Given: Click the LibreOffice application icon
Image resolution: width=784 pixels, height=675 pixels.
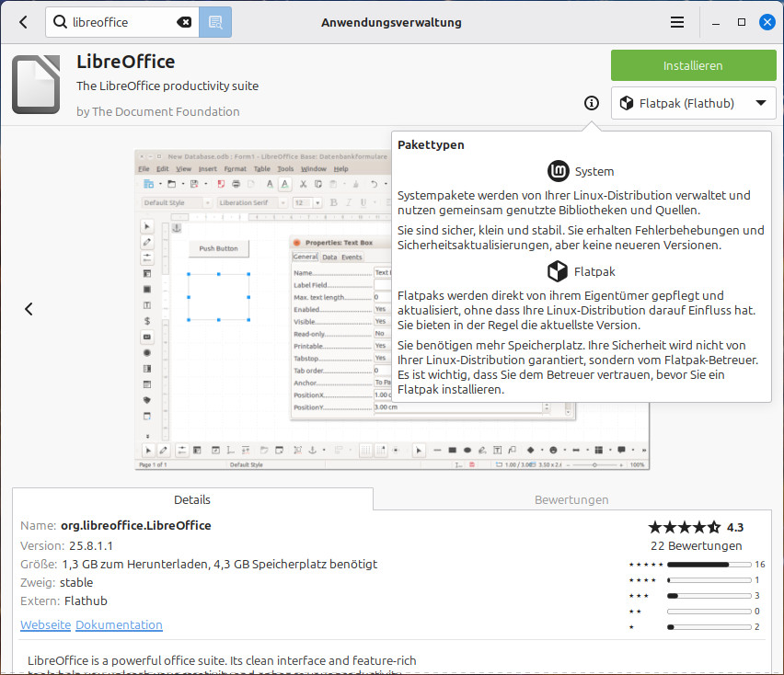Looking at the screenshot, I should click(38, 85).
